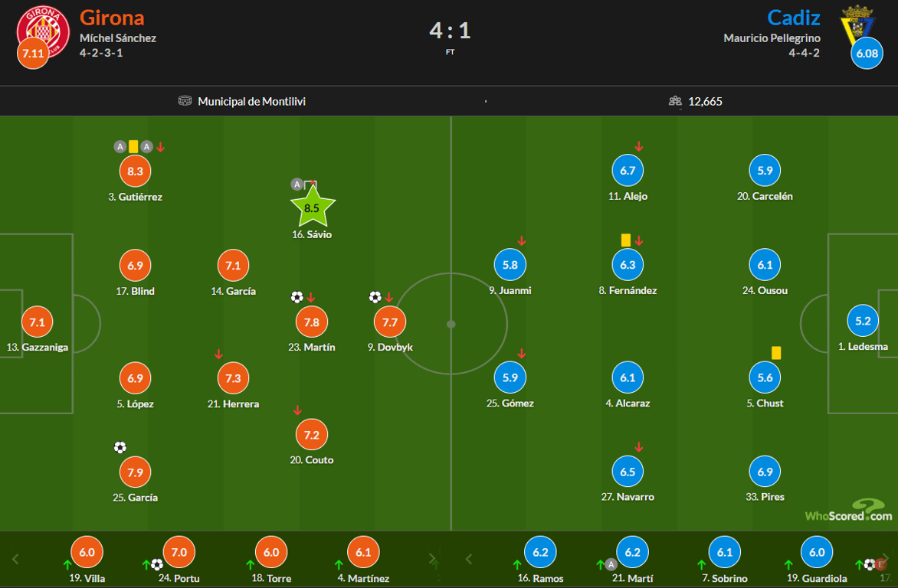Select Ledesma's 5.2 rating circle

863,322
